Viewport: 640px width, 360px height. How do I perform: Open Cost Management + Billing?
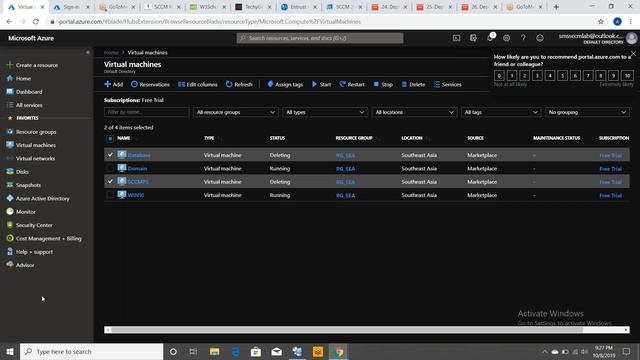tap(48, 238)
